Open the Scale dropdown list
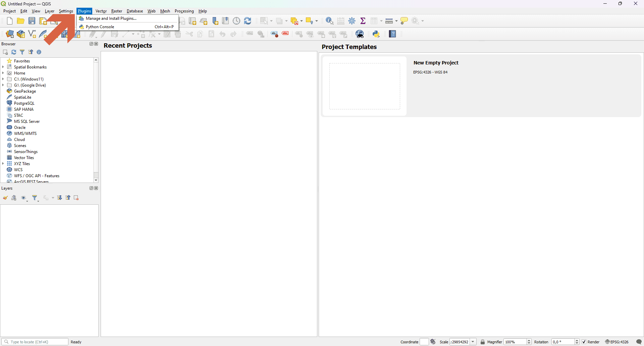This screenshot has width=644, height=346. (x=473, y=342)
